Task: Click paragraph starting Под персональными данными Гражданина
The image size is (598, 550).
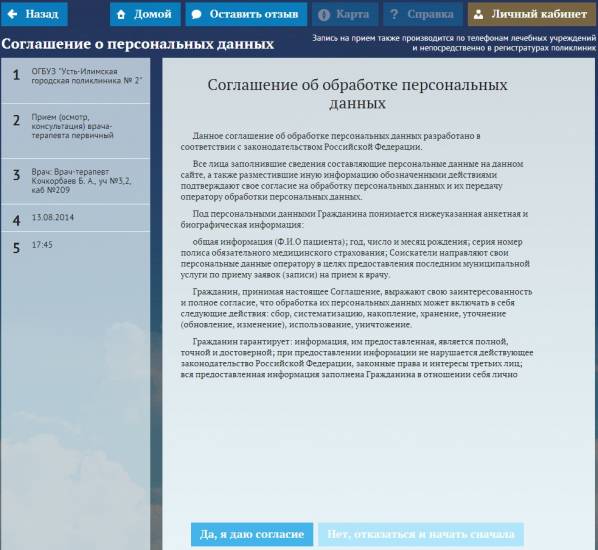Action: point(354,219)
